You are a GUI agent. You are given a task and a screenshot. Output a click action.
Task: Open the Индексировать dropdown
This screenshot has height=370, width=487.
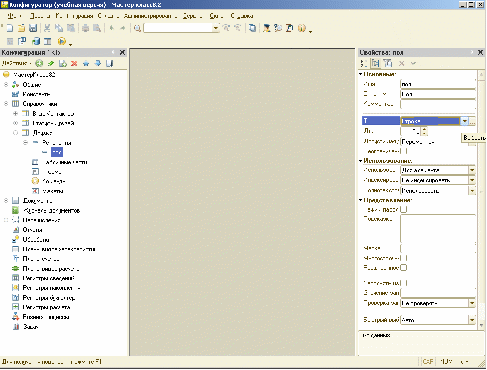(x=472, y=180)
